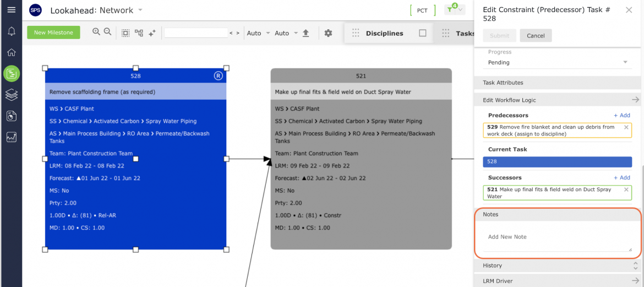Open the settings gear in toolbar
The image size is (644, 287).
[328, 33]
